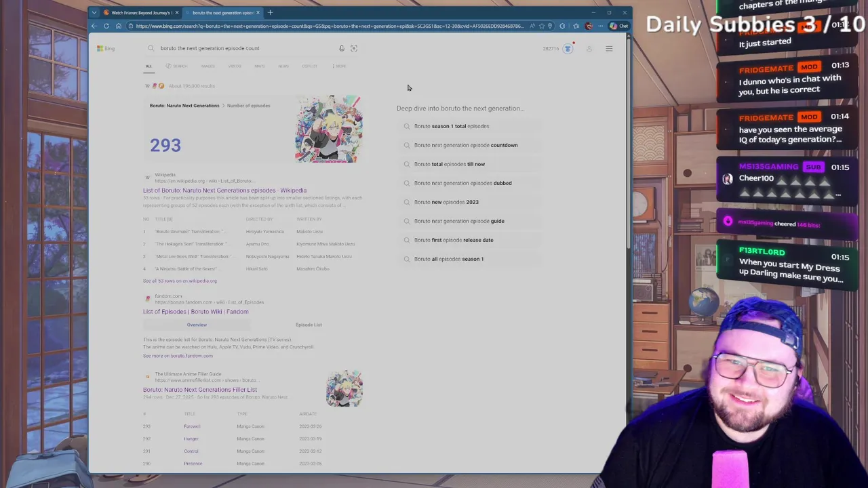Select the ALL results tab
This screenshot has height=488, width=868.
click(x=149, y=66)
